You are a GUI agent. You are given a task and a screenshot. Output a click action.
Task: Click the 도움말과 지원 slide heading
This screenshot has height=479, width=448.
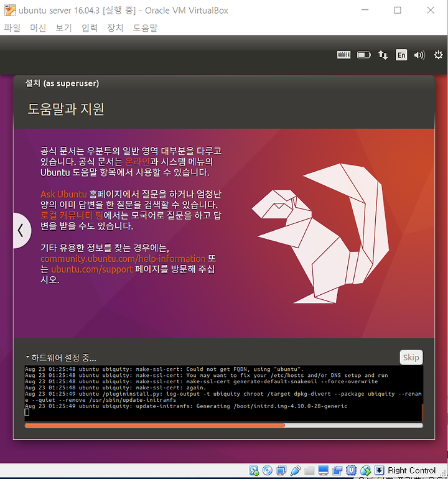point(66,109)
